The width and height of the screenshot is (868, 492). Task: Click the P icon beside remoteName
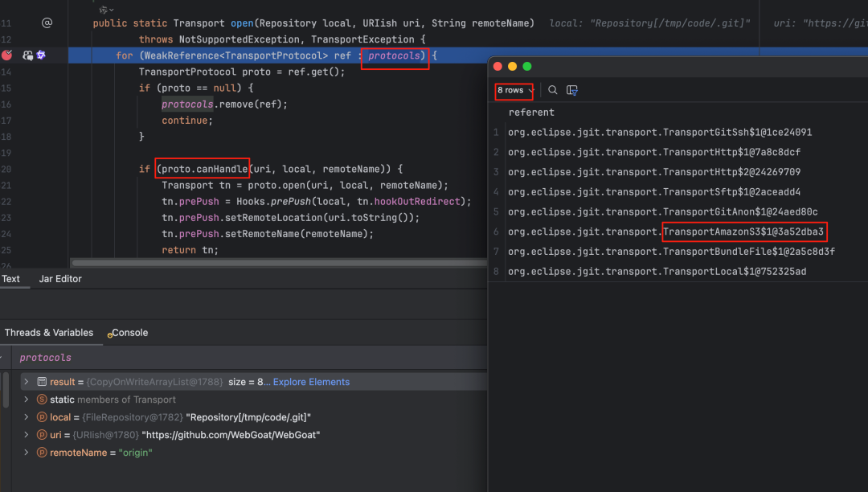42,452
